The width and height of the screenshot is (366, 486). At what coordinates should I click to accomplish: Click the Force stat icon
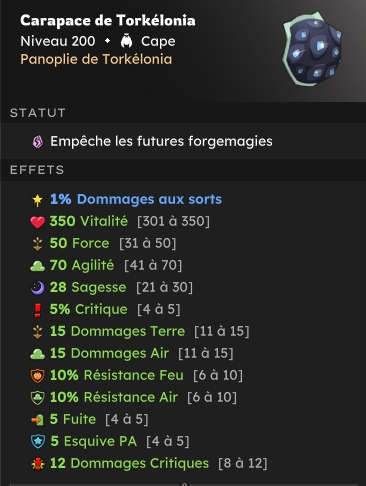click(x=37, y=244)
